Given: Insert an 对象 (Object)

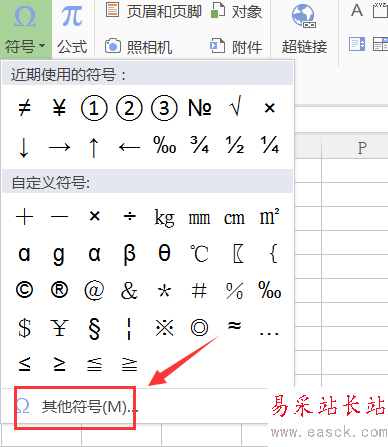Looking at the screenshot, I should coord(236,12).
